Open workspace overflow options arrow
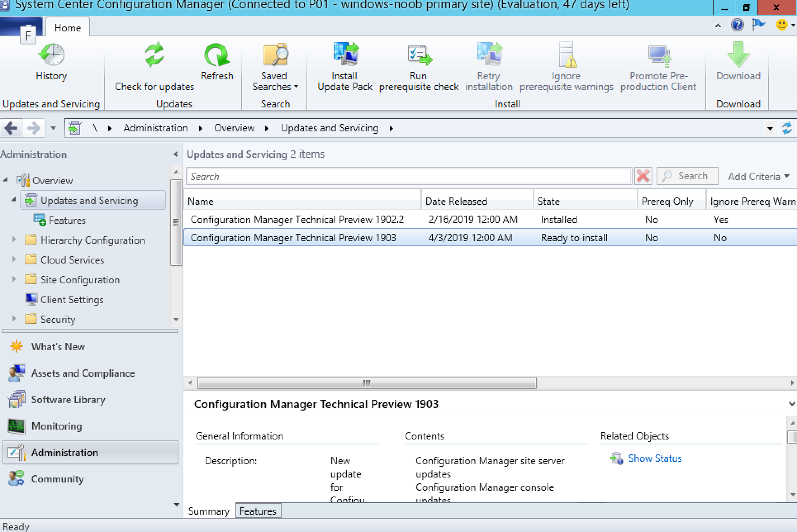 pyautogui.click(x=177, y=504)
